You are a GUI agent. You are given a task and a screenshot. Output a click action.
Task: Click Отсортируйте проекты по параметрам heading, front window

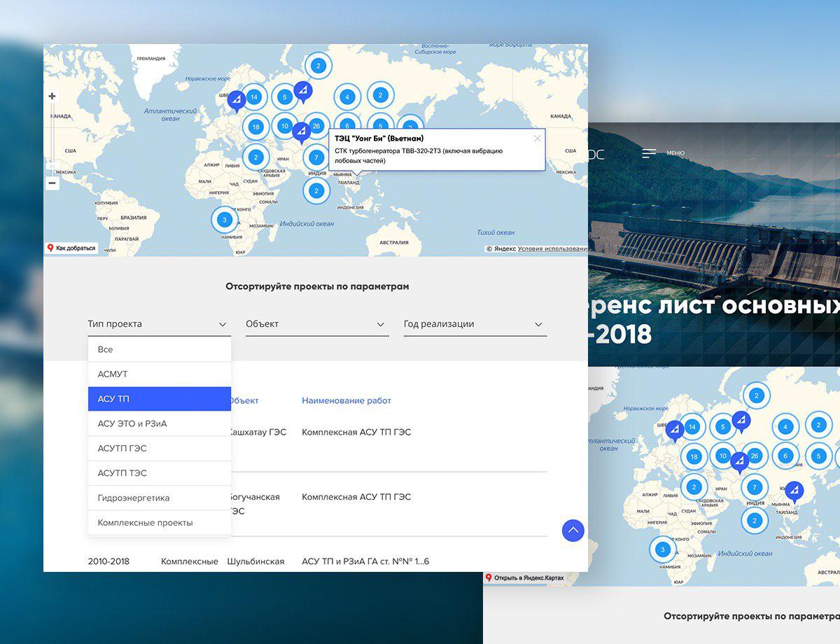317,286
